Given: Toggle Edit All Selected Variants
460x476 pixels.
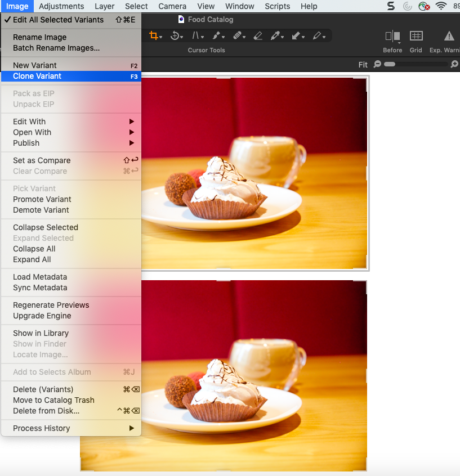Looking at the screenshot, I should pos(71,20).
